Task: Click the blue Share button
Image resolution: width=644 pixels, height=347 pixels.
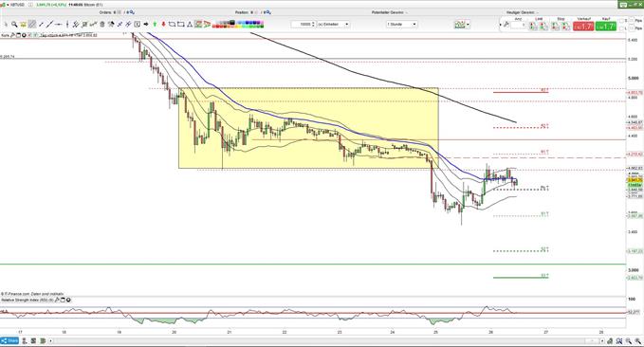Action: [9, 341]
